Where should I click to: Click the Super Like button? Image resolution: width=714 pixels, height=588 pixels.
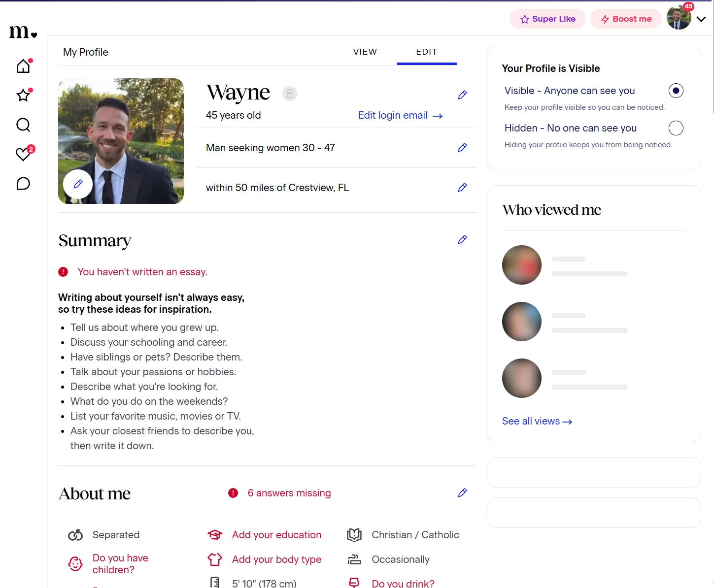coord(547,19)
